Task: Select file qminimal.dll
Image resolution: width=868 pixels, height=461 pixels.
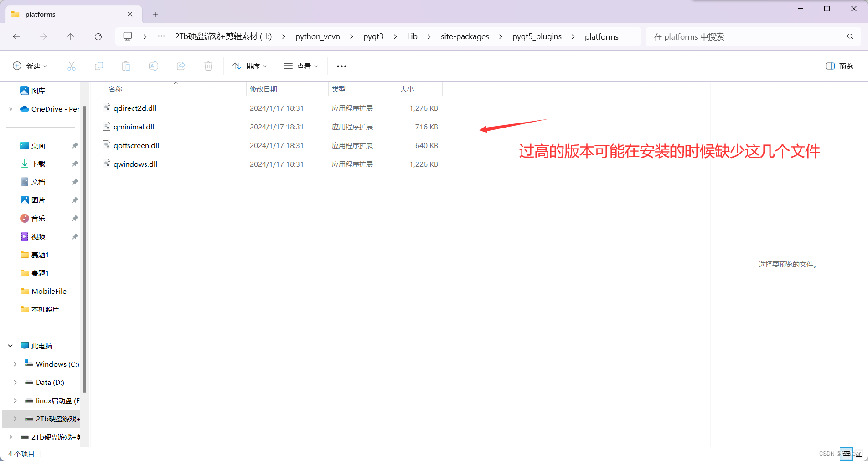Action: (134, 127)
